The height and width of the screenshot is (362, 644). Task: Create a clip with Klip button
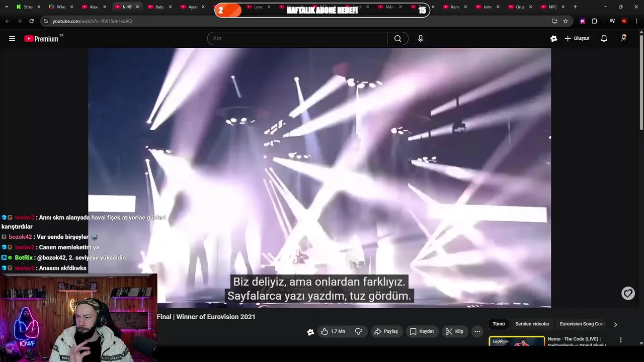[454, 331]
